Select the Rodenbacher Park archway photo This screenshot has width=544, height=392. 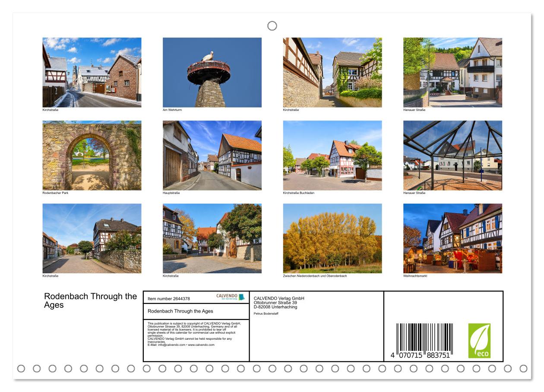(92, 155)
